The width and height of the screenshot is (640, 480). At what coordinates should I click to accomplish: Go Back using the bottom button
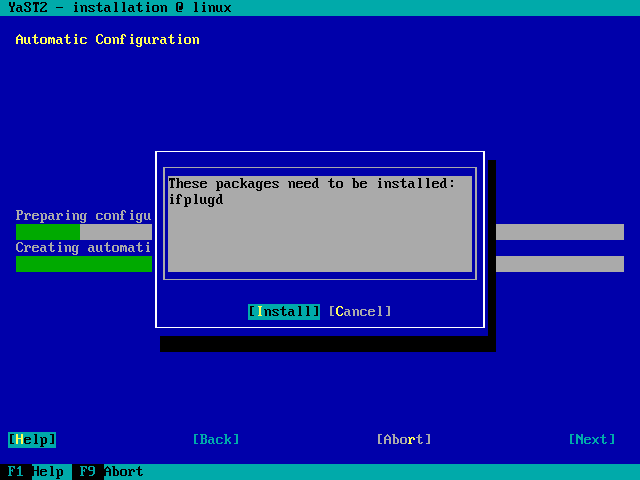tap(216, 440)
